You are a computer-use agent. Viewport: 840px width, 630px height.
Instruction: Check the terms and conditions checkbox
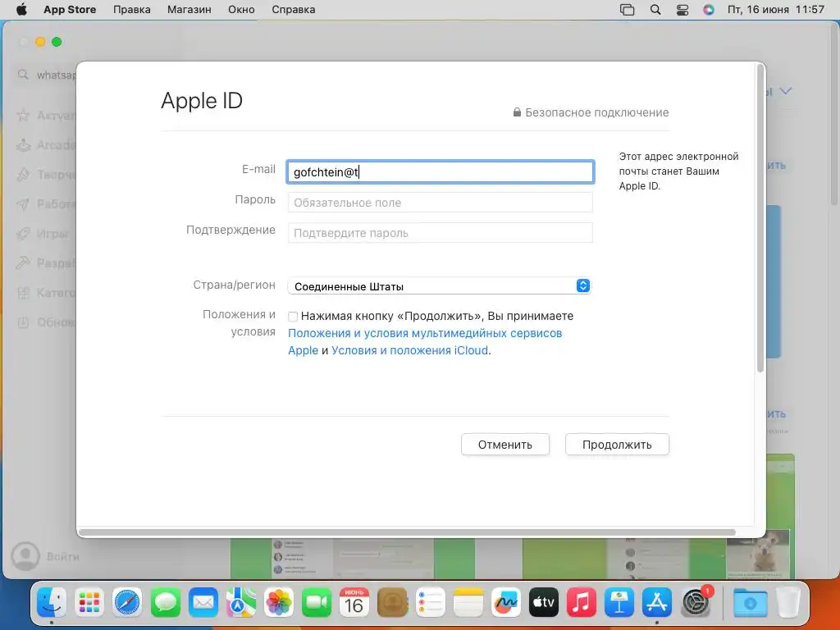point(293,317)
